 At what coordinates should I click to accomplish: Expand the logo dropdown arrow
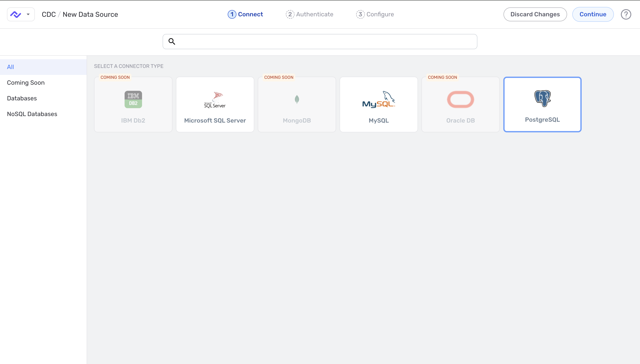(x=28, y=14)
